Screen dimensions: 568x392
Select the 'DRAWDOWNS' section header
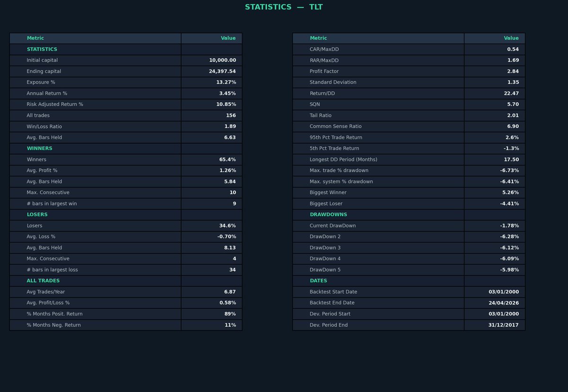328,215
